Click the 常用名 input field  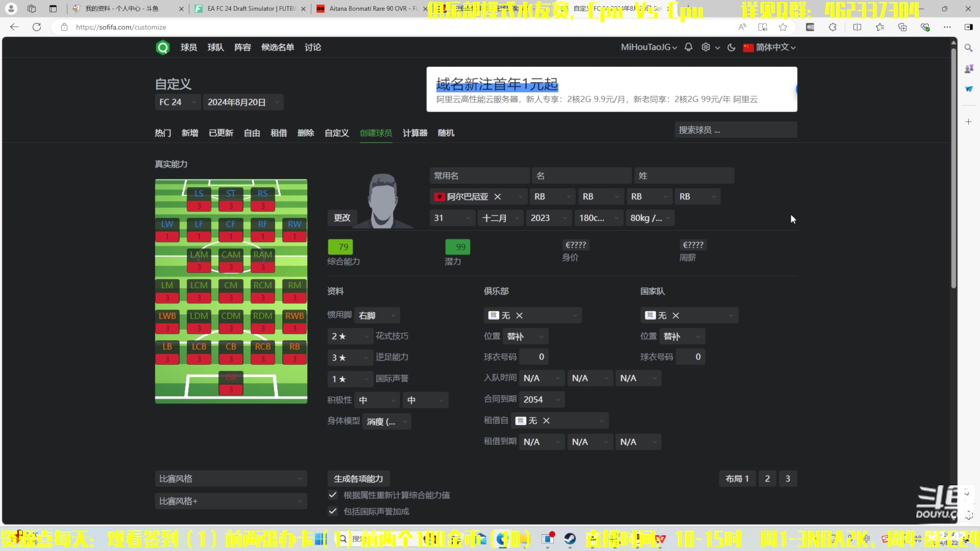tap(480, 176)
